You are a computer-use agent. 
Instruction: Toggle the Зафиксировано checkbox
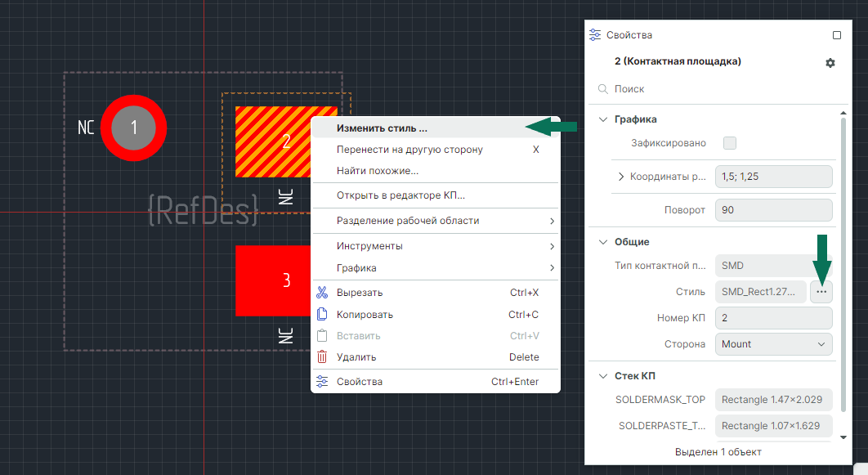730,143
